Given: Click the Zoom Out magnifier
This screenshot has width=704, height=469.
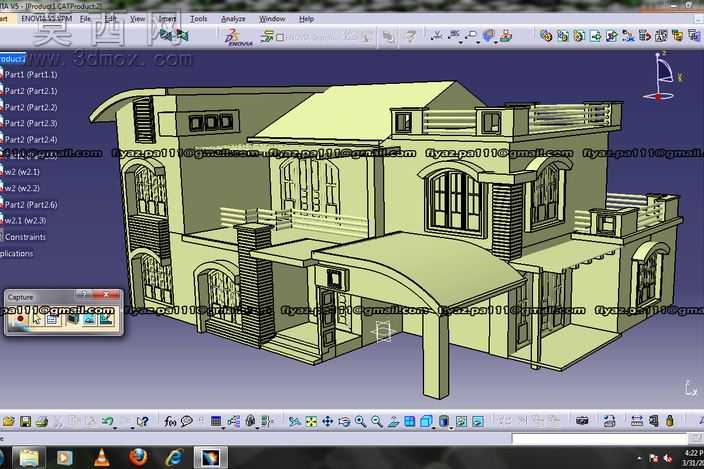Looking at the screenshot, I should (x=377, y=421).
